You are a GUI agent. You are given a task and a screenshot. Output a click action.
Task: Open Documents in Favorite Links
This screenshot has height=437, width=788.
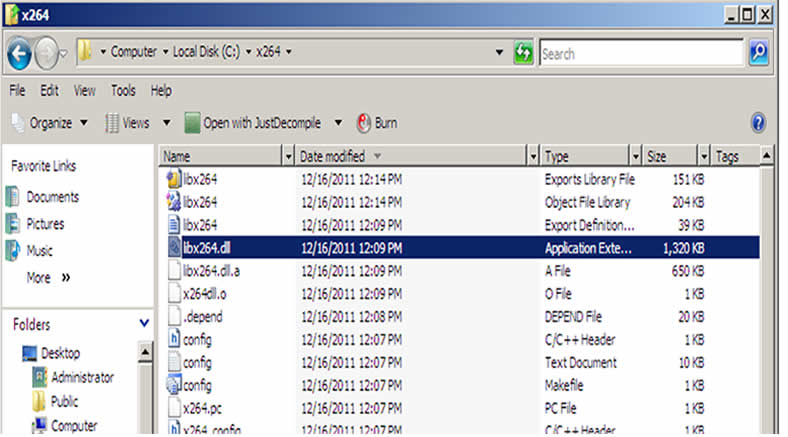[x=42, y=196]
